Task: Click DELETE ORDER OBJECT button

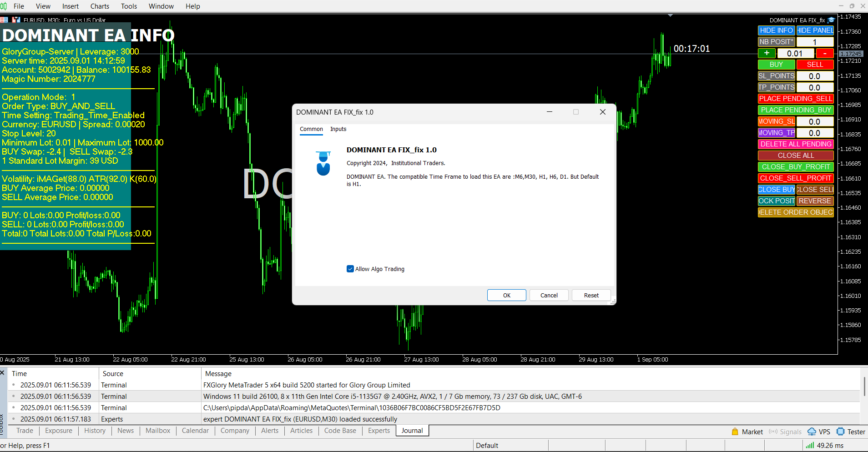Action: 796,212
